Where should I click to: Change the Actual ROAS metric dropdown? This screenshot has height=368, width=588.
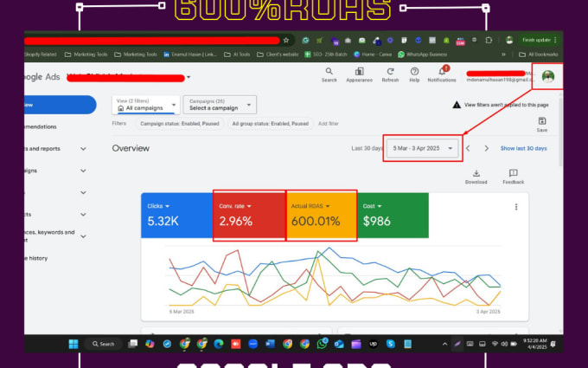point(310,206)
